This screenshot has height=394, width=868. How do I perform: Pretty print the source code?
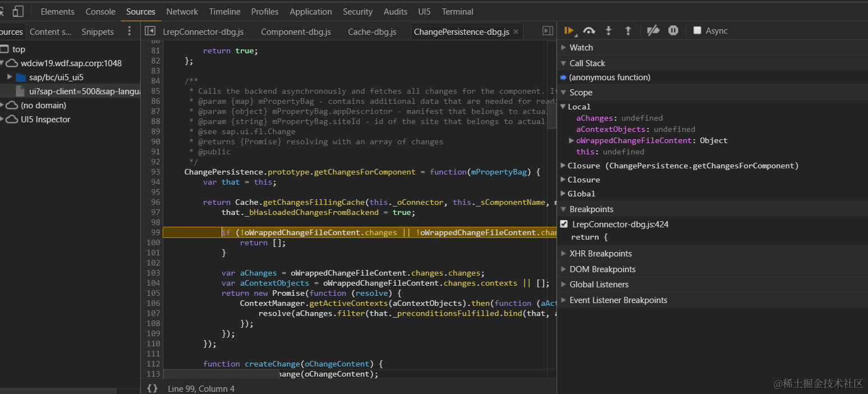[x=152, y=388]
